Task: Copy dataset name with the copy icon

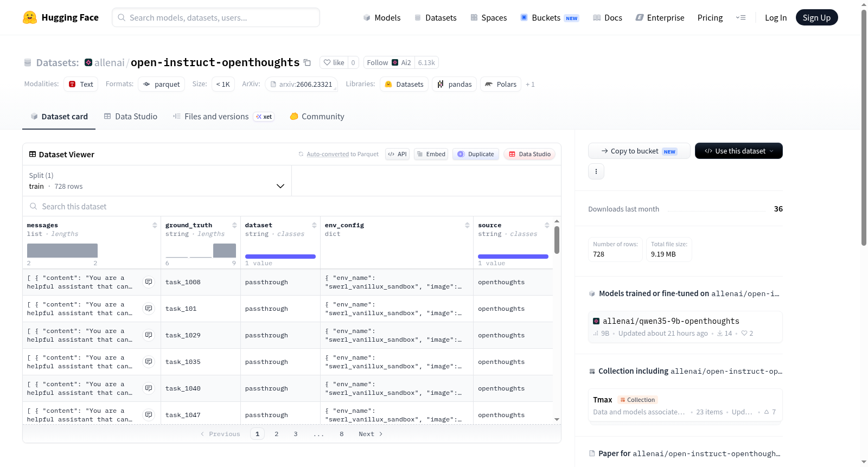Action: coord(307,62)
